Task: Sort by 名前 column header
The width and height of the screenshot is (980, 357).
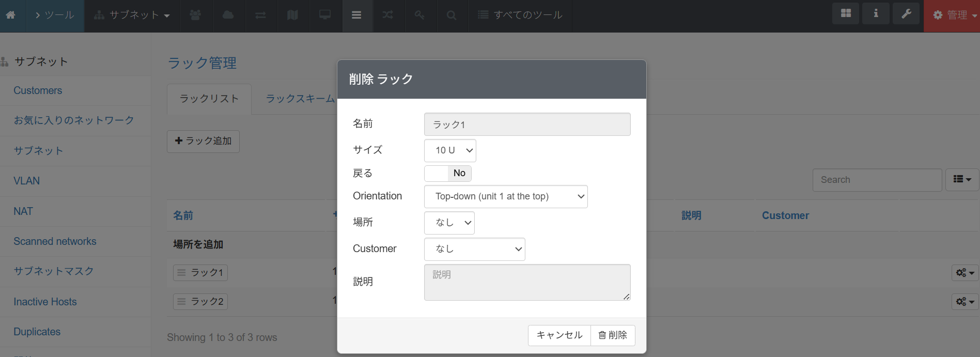Action: point(183,215)
